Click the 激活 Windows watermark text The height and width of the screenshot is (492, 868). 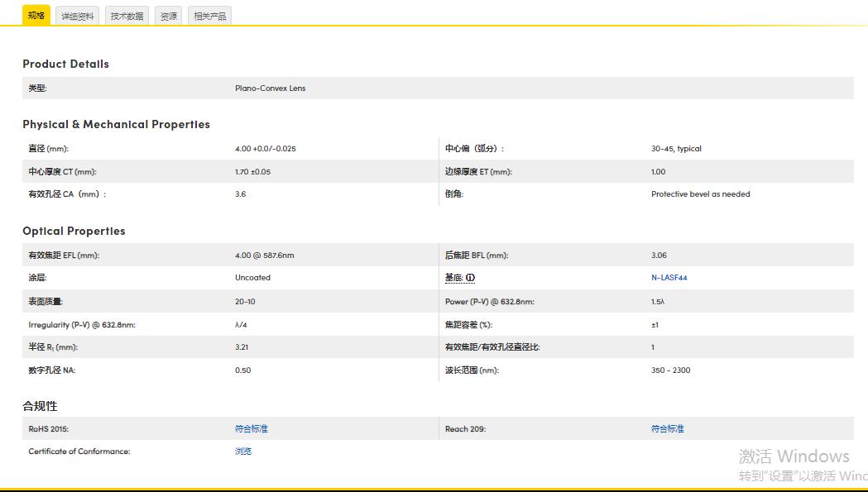[794, 456]
